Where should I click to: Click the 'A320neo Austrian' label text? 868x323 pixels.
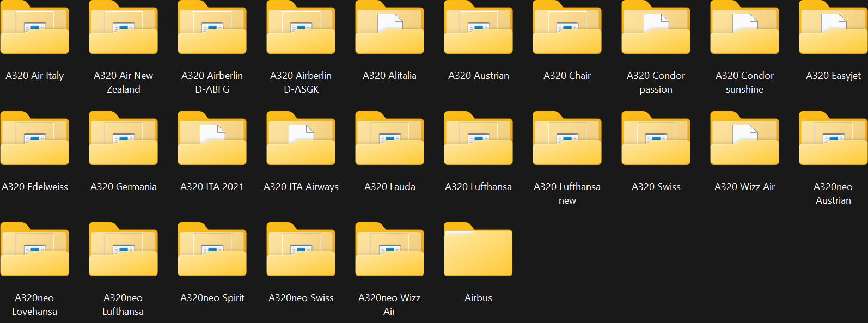click(834, 193)
